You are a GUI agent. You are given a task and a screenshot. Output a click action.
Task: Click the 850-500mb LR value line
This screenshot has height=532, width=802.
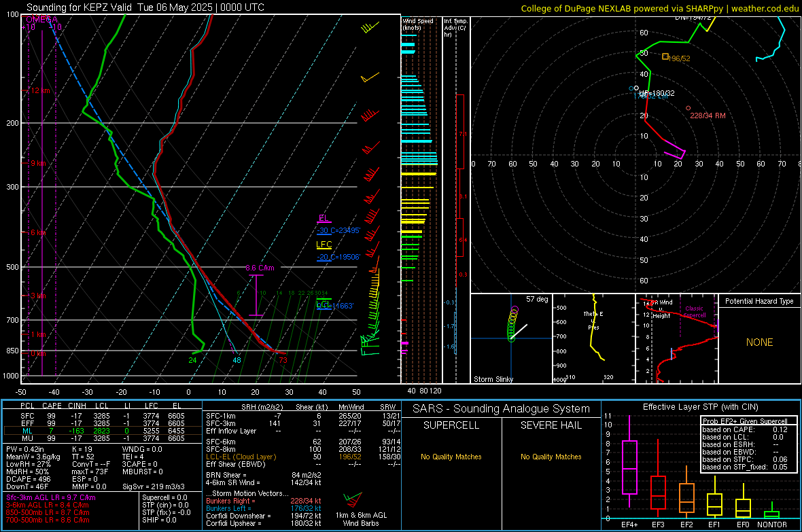coord(48,512)
